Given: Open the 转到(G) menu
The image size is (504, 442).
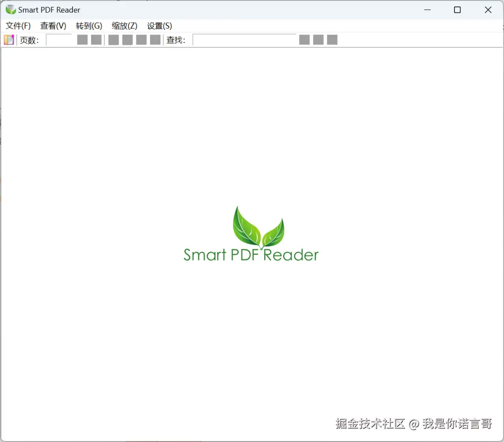Looking at the screenshot, I should pyautogui.click(x=89, y=26).
